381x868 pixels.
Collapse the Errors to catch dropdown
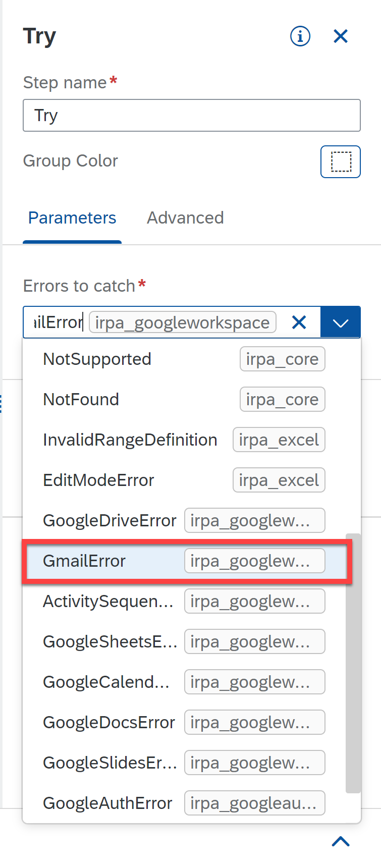341,322
